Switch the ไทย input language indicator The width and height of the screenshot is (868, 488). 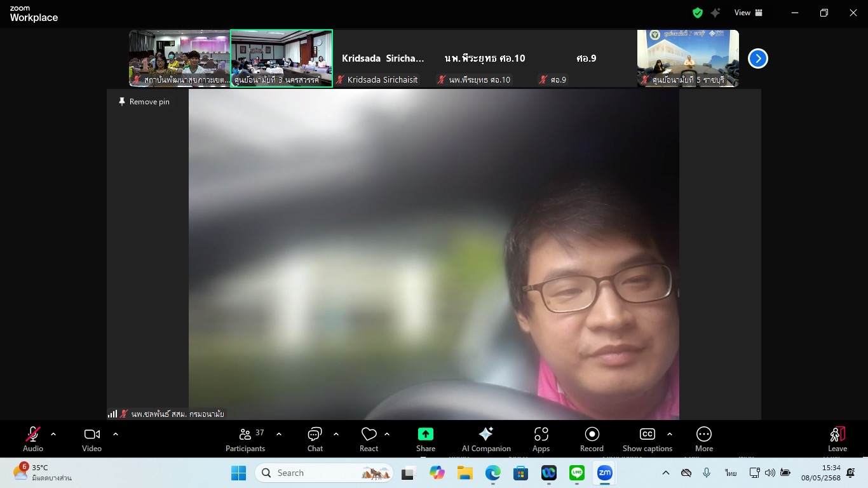731,473
